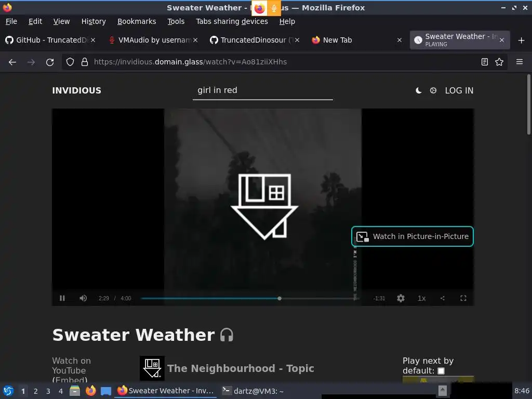Close the Sweater Weather tab
This screenshot has height=399, width=532.
coord(502,41)
